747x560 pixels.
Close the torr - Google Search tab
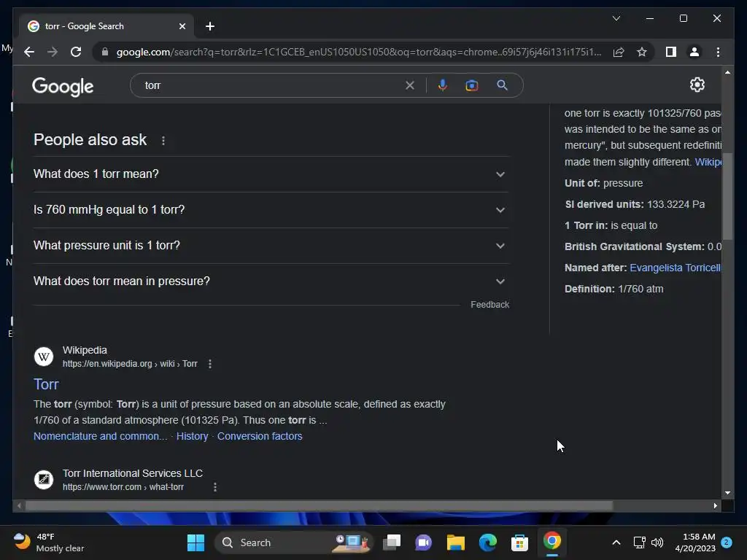(x=182, y=26)
